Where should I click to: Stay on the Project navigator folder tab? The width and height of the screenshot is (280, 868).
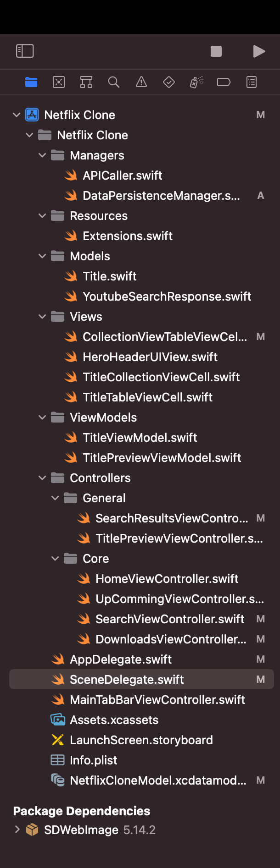coord(31,82)
